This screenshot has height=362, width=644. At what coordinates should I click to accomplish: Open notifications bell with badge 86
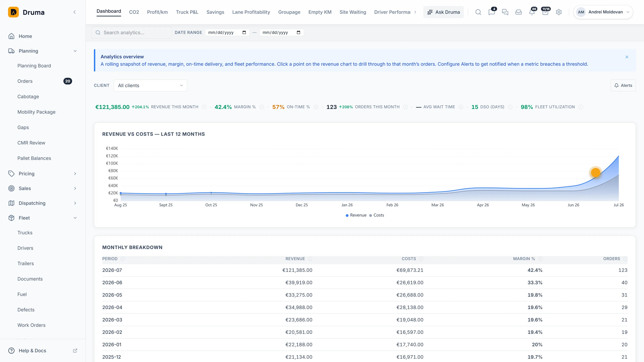(x=532, y=12)
